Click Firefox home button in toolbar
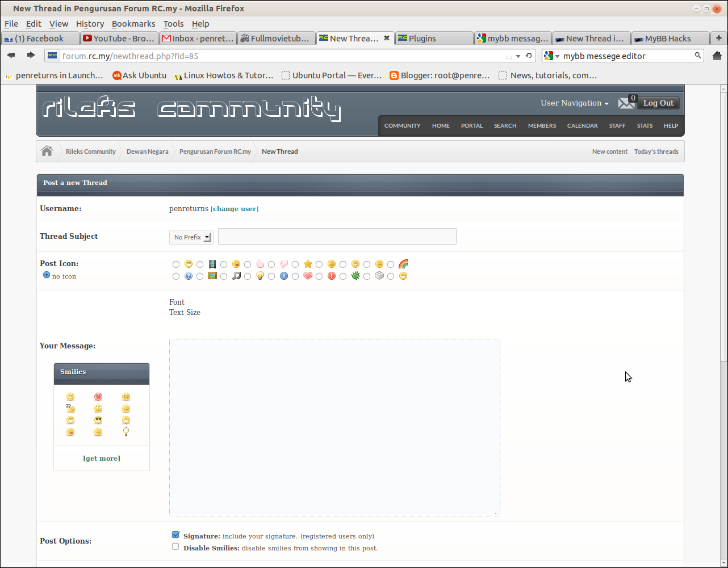 (x=717, y=56)
